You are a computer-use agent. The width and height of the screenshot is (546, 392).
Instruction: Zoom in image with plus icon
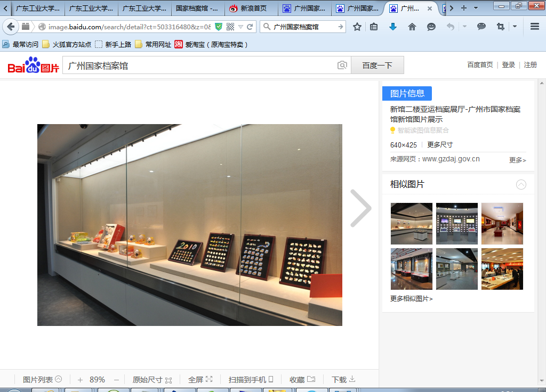click(80, 380)
